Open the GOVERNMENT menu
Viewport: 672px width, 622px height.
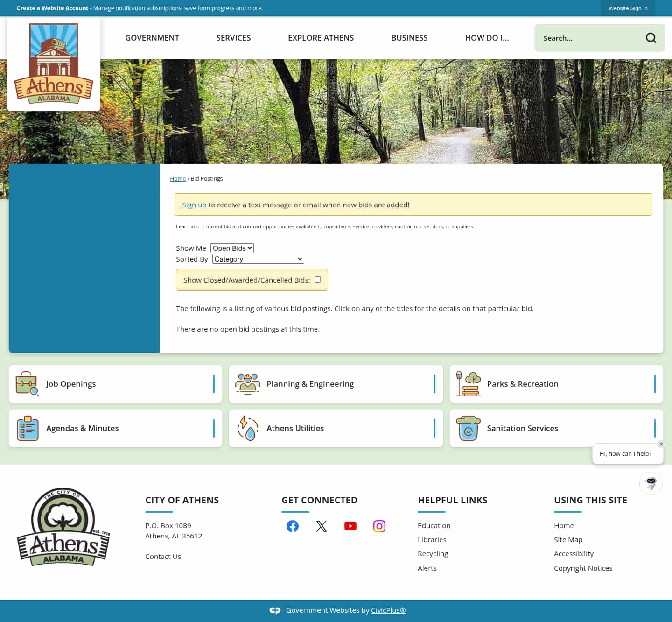[x=152, y=38]
